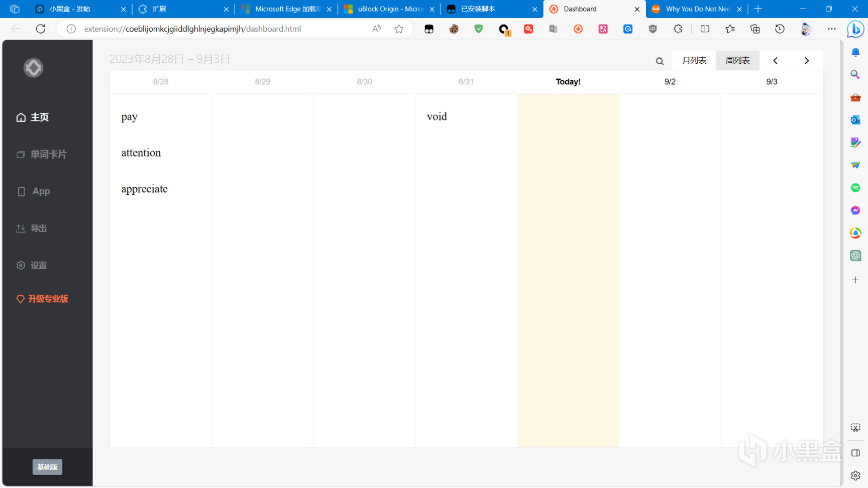
Task: Select the word "pay"
Action: [x=130, y=117]
